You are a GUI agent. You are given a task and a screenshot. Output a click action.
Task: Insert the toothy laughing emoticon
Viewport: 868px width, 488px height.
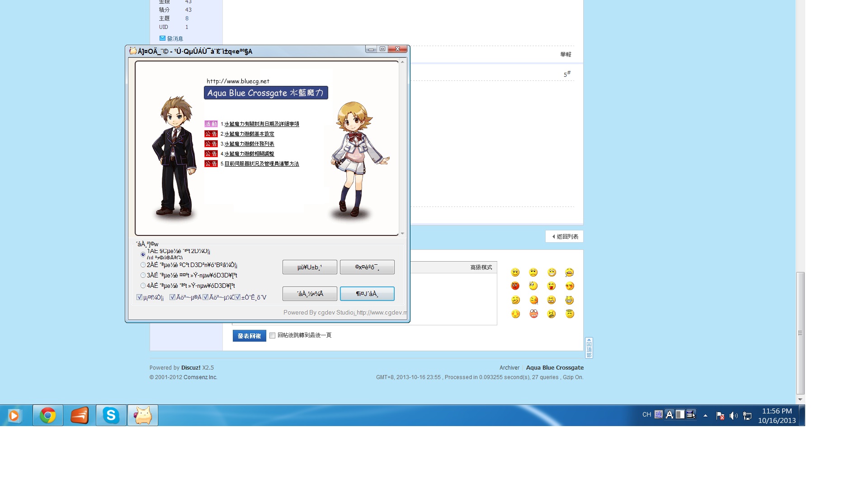click(570, 300)
